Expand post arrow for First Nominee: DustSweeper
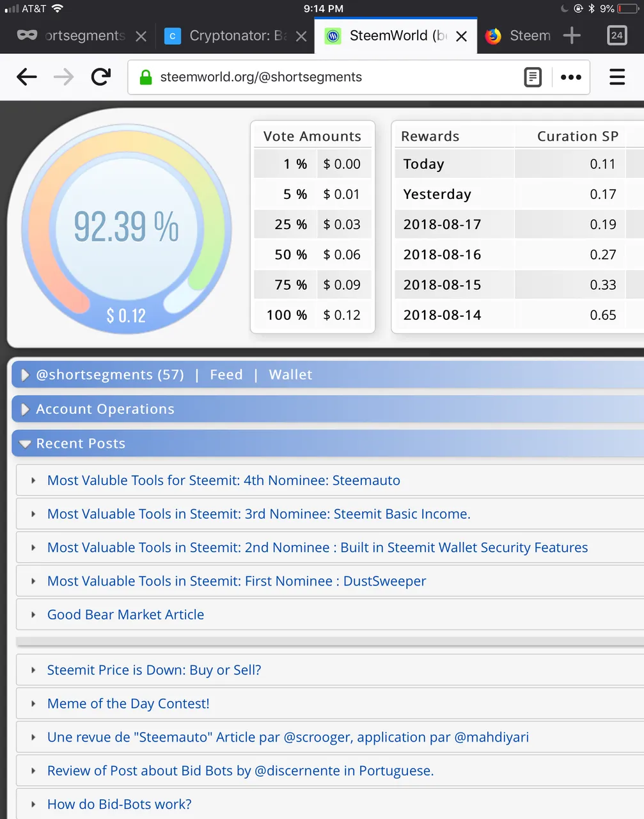This screenshot has height=819, width=644. pos(33,582)
